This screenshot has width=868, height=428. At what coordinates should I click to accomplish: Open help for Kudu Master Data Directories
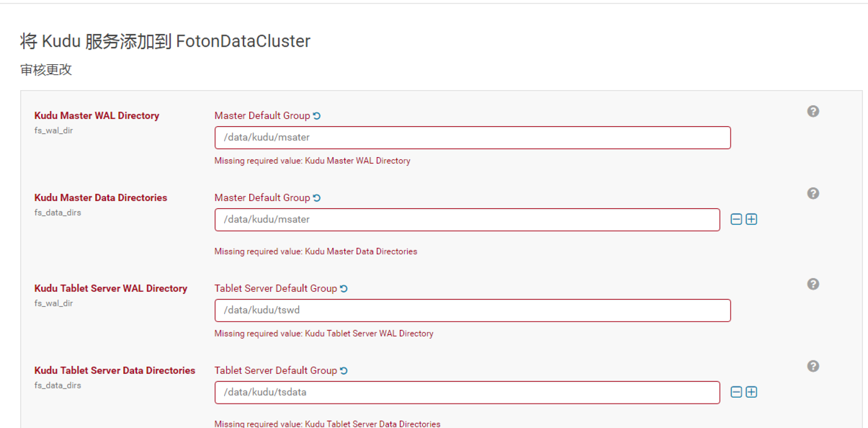click(x=813, y=193)
